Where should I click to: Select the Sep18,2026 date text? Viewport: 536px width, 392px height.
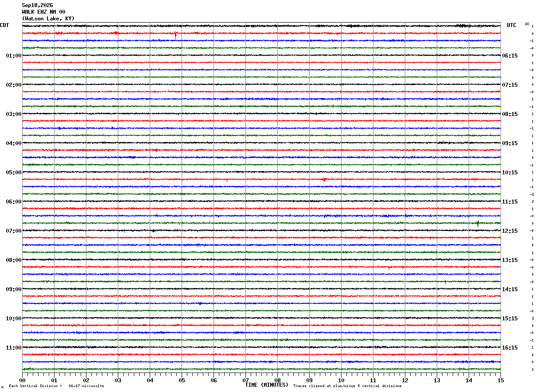click(37, 5)
